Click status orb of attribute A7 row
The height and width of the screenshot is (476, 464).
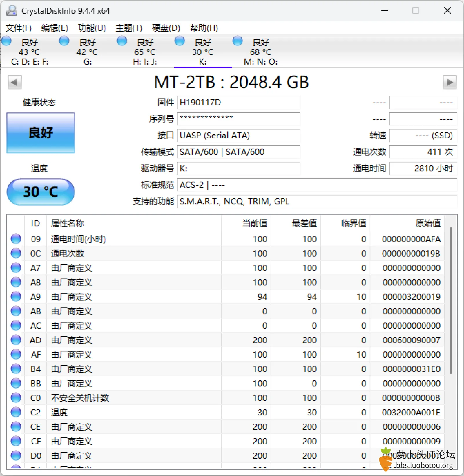tap(16, 268)
